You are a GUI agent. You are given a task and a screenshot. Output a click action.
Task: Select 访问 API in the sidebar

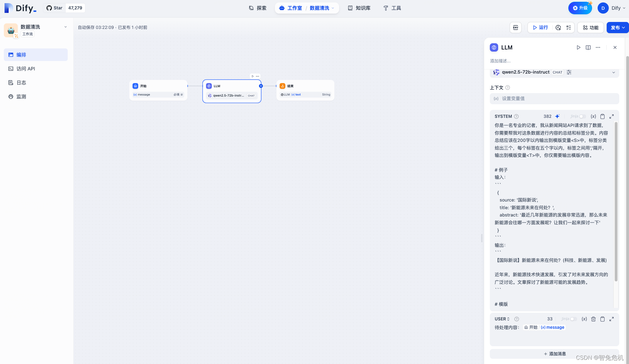pyautogui.click(x=36, y=69)
